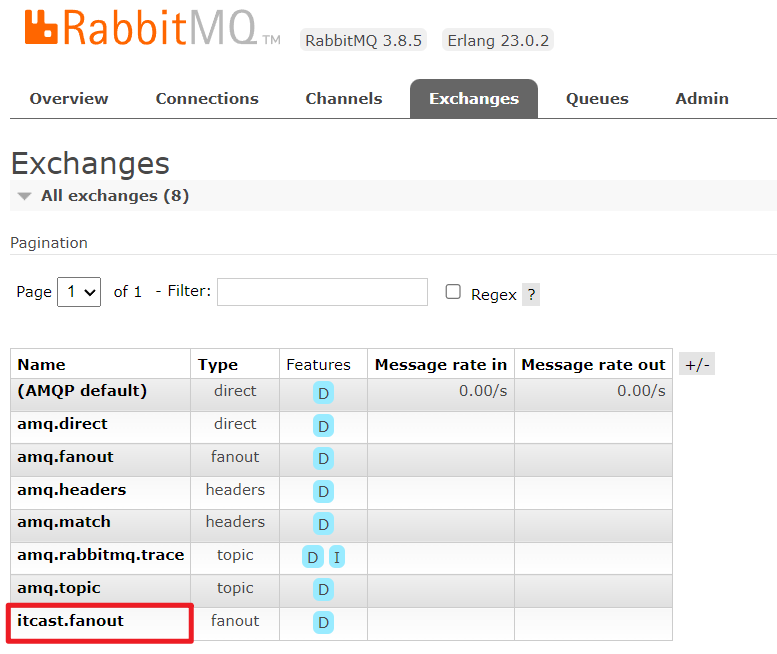
Task: Enable the Regex checkbox
Action: tap(453, 291)
